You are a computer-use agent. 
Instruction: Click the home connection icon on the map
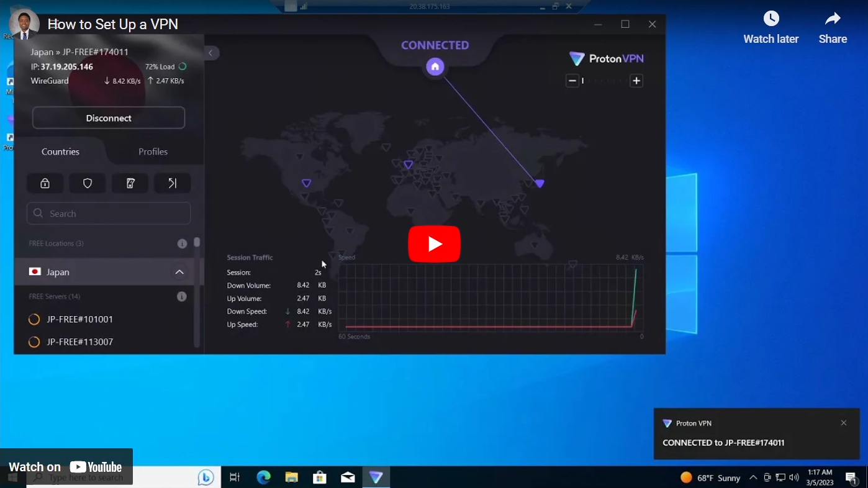[435, 66]
